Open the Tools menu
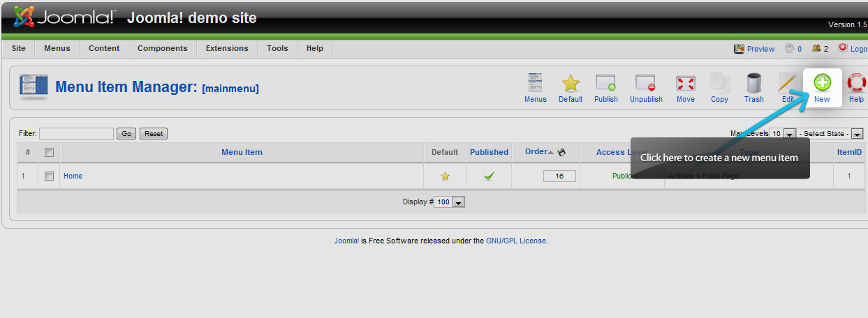 click(x=277, y=48)
